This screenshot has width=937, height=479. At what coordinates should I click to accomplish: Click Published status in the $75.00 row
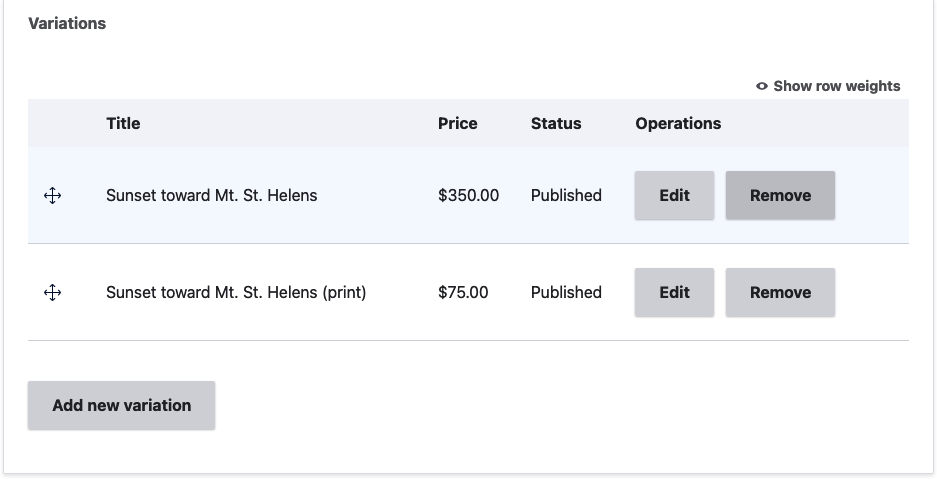pos(566,293)
